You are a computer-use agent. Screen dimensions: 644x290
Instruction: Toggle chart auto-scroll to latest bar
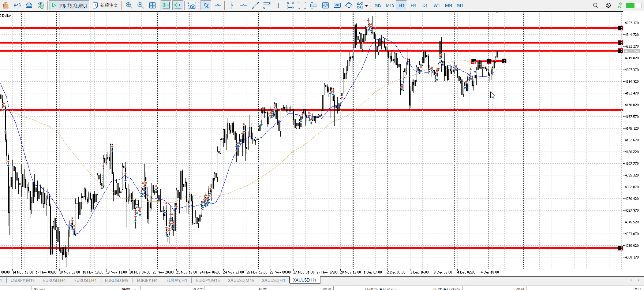click(166, 5)
